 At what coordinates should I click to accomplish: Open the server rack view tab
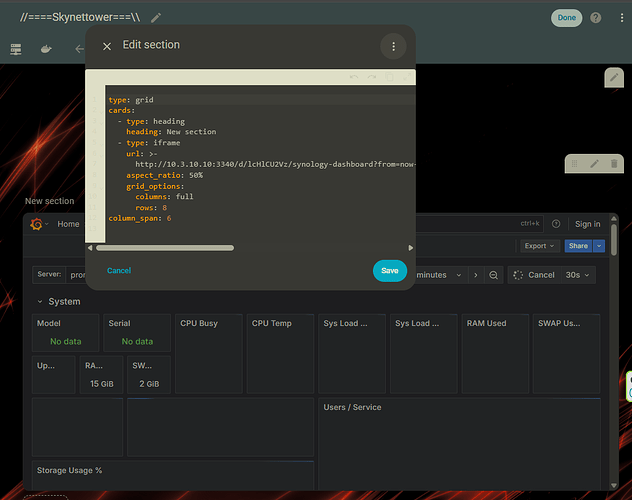16,48
